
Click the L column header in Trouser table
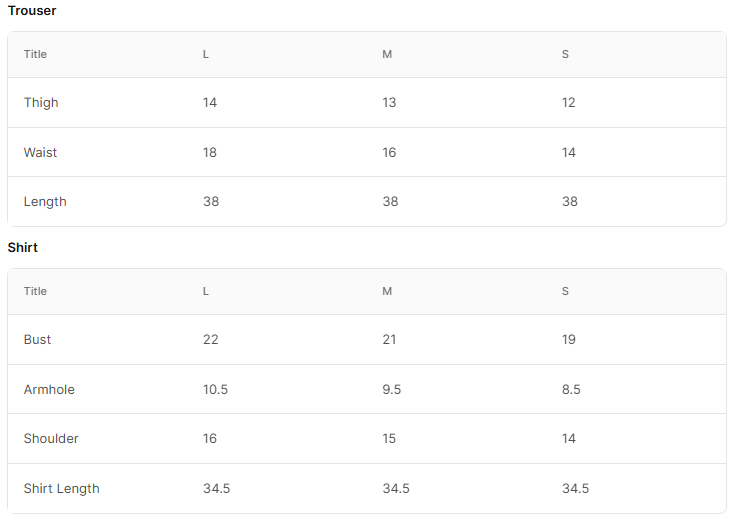[206, 54]
